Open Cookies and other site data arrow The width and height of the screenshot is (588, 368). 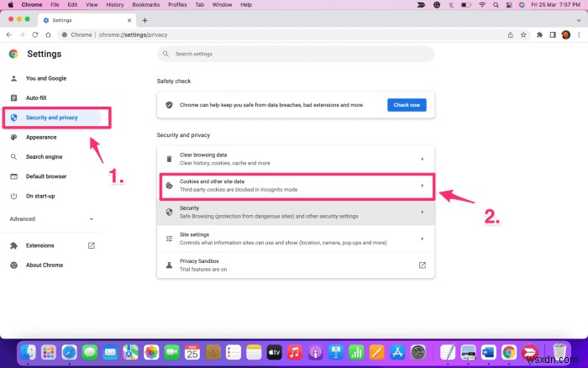tap(423, 186)
